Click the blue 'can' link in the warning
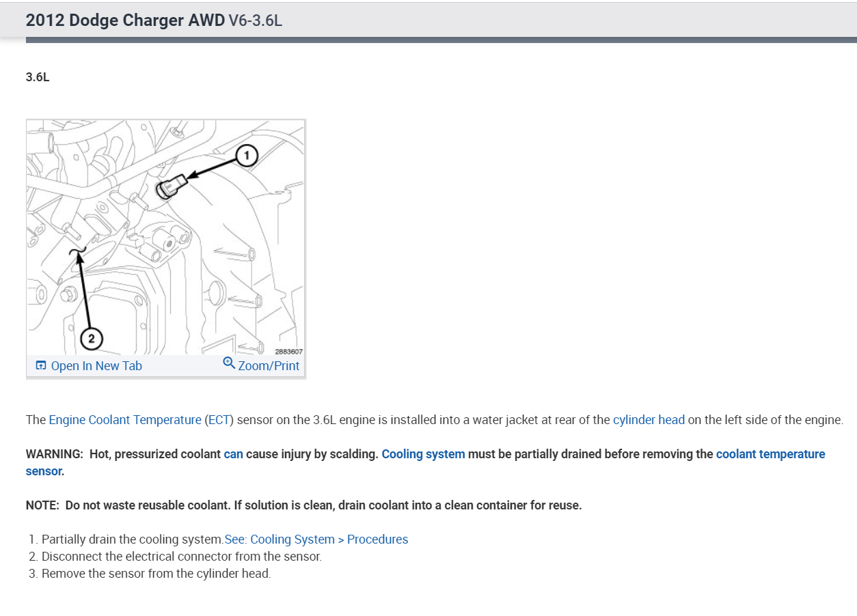Viewport: 857px width, 616px height. [233, 454]
